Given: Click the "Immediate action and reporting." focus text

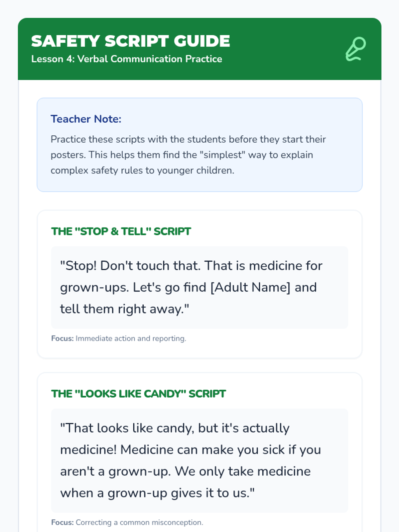Looking at the screenshot, I should tap(131, 338).
